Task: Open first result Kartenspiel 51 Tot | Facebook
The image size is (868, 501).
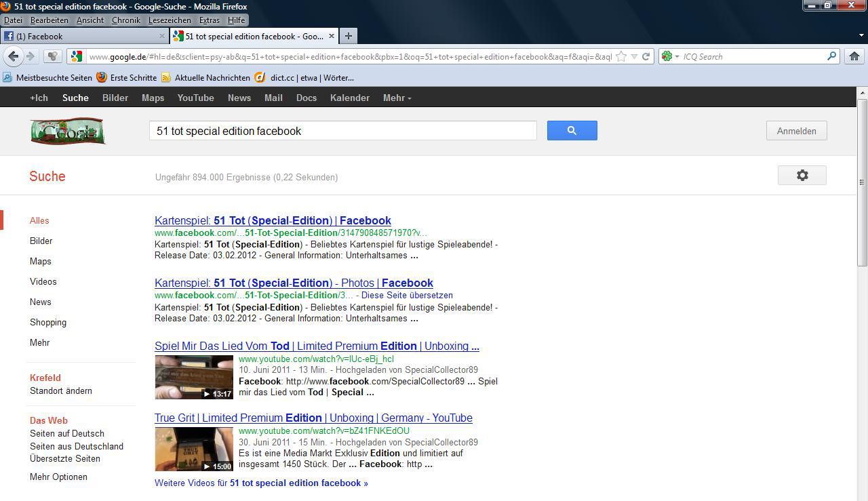Action: click(273, 220)
